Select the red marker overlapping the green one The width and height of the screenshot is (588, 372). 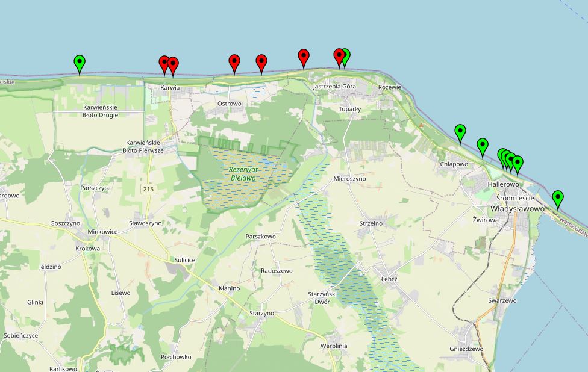point(339,57)
